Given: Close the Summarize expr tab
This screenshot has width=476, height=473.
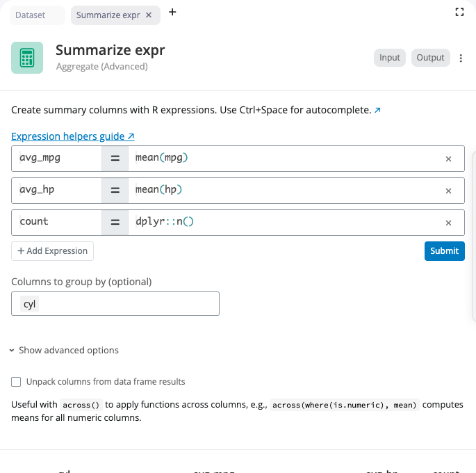Looking at the screenshot, I should pos(149,15).
